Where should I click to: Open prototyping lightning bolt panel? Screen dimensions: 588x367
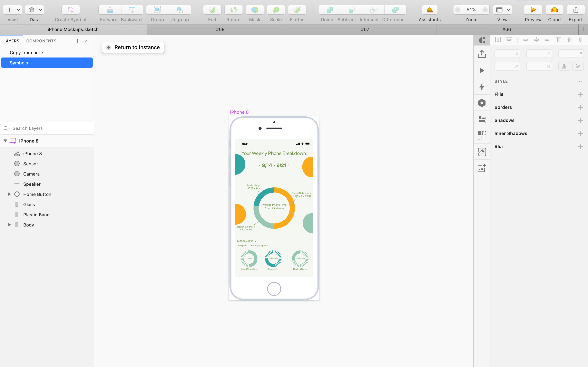[482, 87]
